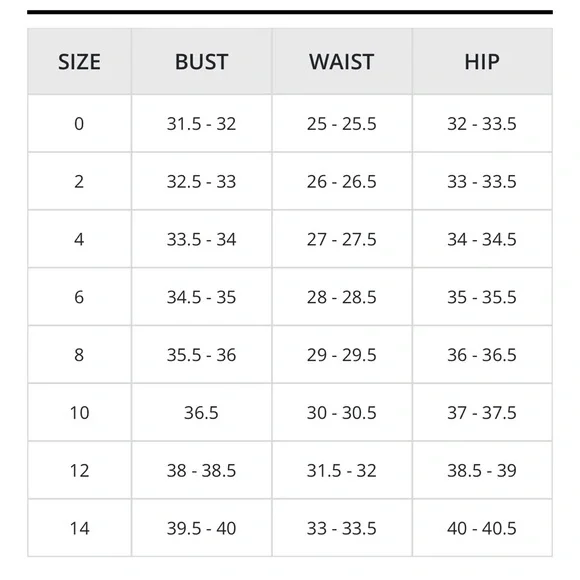Click the waist value 28 - 28.5
Image resolution: width=580 pixels, height=580 pixels.
(x=341, y=297)
